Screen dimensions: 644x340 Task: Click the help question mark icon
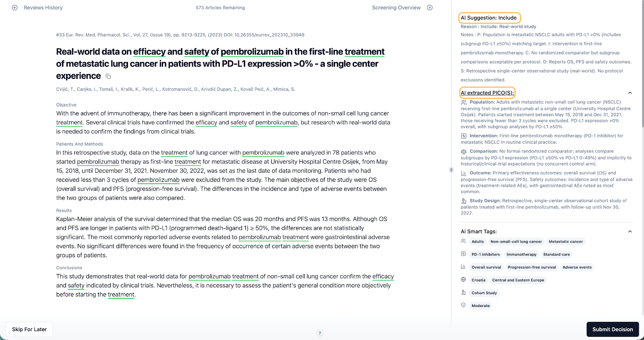click(320, 333)
